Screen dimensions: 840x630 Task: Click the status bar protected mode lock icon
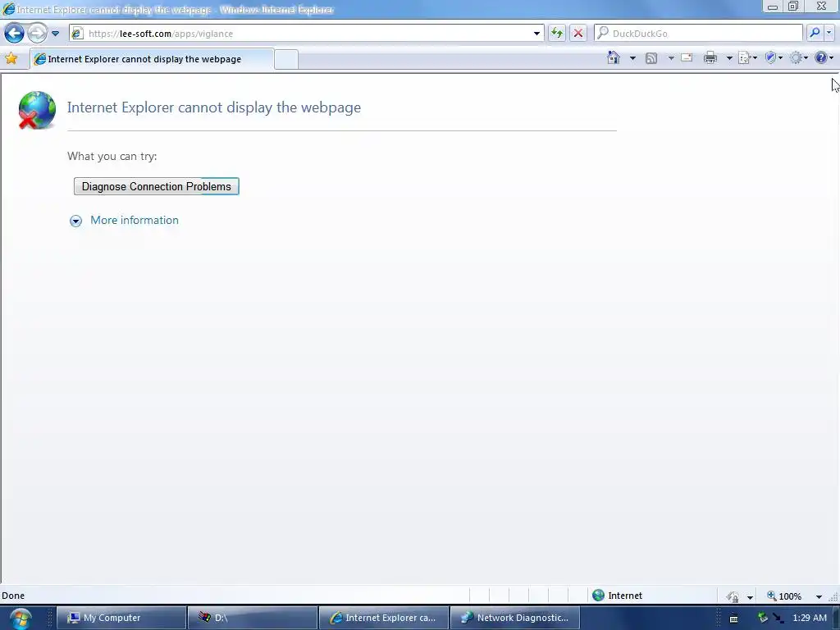(733, 596)
